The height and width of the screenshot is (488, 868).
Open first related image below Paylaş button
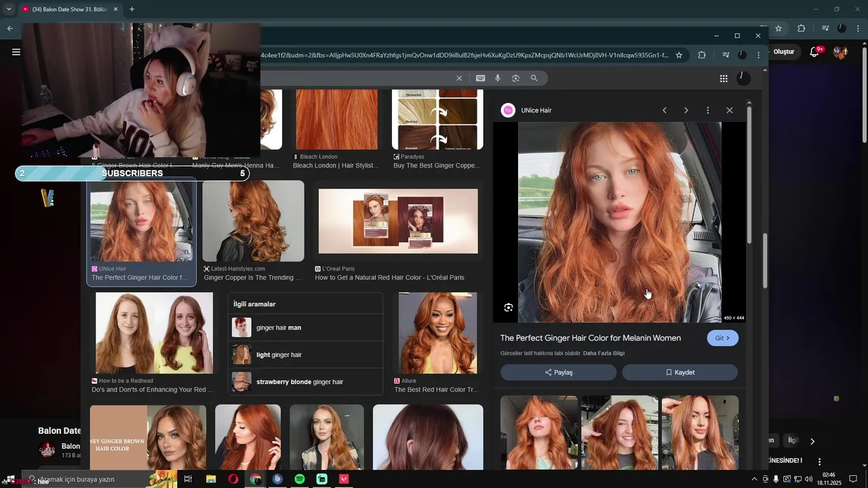pos(539,432)
